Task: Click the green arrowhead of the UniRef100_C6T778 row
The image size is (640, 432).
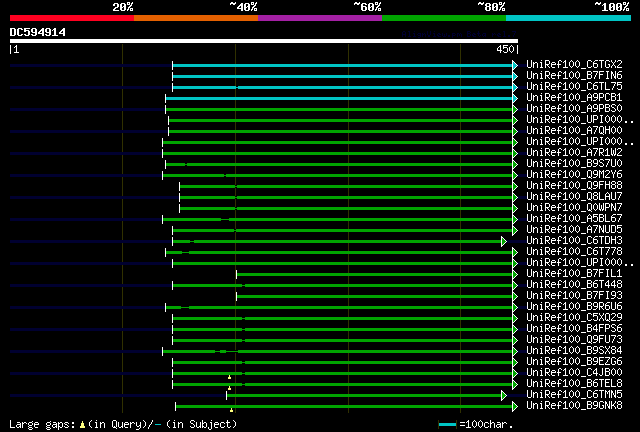Action: 515,253
